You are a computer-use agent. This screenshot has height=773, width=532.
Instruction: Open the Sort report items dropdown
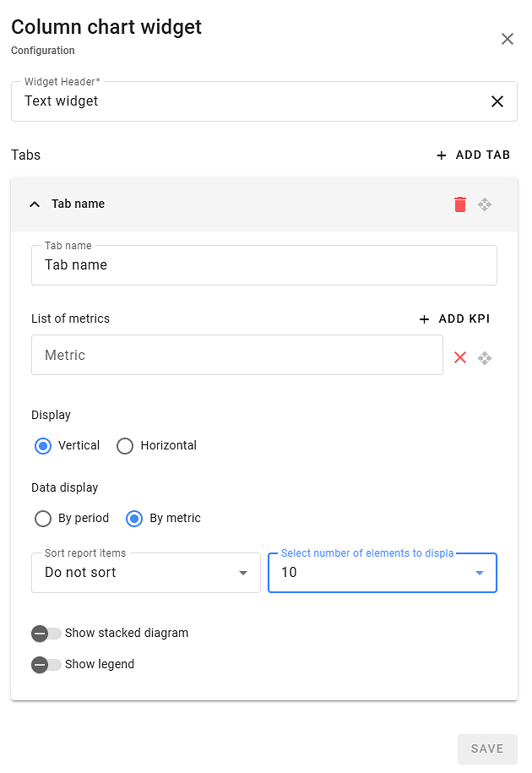[145, 573]
